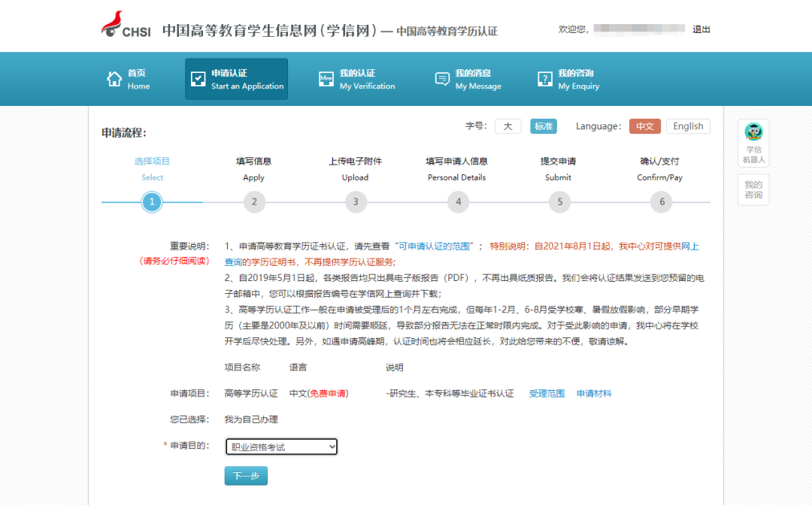Click the checkmark icon on 申请认证

(197, 77)
